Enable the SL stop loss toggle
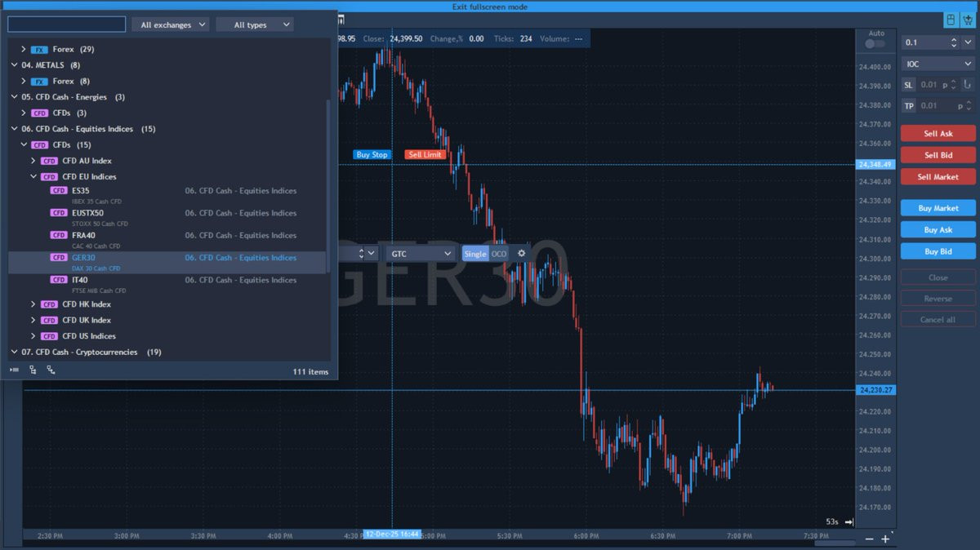The width and height of the screenshot is (980, 550). [x=908, y=85]
